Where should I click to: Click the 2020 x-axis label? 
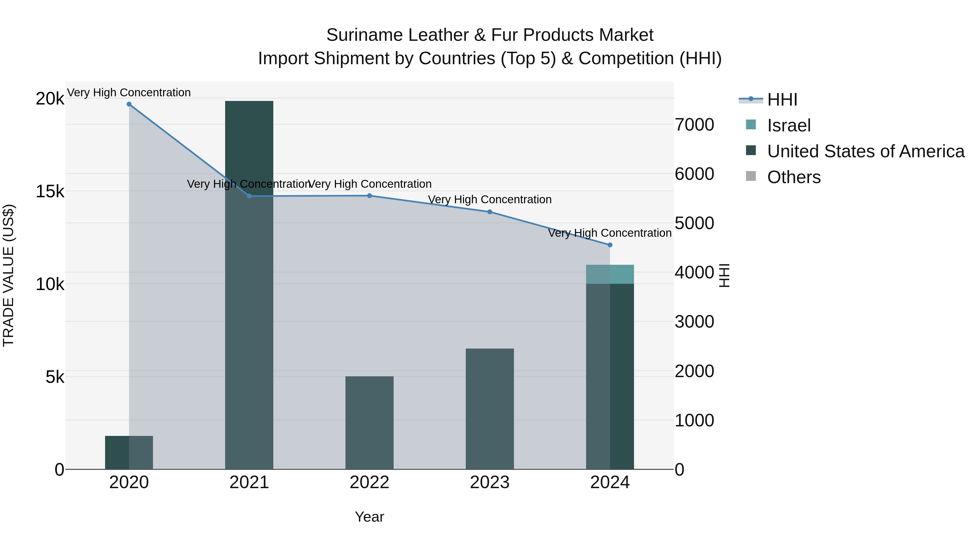coord(129,482)
